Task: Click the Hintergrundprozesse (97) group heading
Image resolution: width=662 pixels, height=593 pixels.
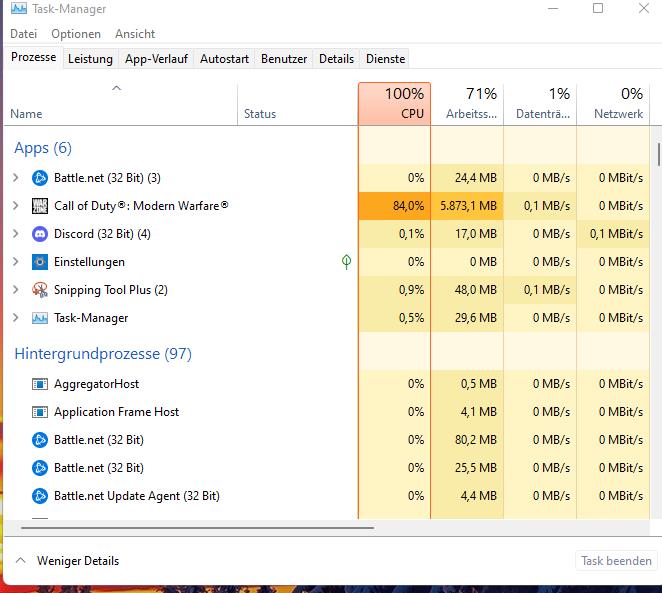Action: [x=103, y=354]
